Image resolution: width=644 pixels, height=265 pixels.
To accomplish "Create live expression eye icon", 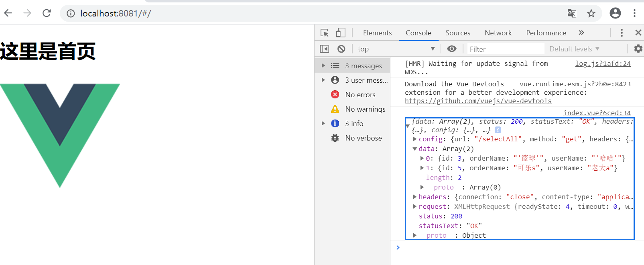I will click(452, 49).
